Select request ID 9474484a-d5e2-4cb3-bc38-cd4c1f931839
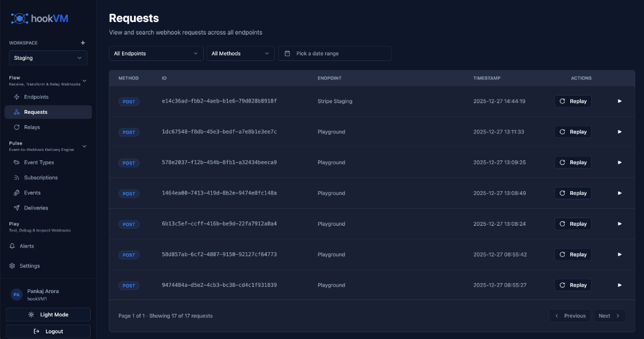The image size is (644, 339). (219, 285)
